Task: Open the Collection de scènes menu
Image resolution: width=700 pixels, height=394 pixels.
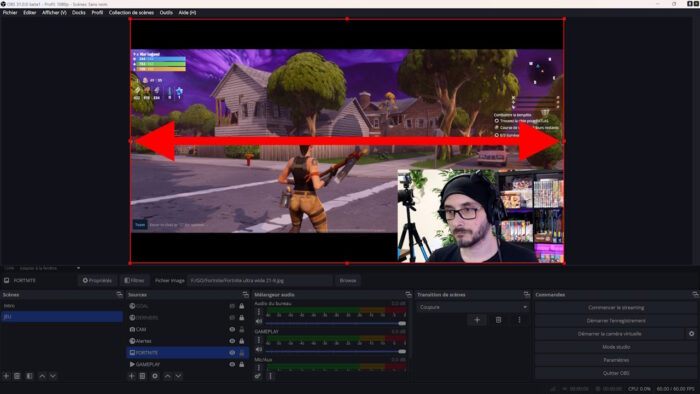Action: point(131,12)
